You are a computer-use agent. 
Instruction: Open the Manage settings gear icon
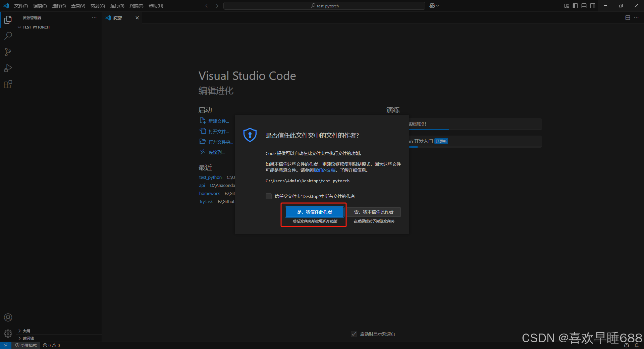(8, 334)
